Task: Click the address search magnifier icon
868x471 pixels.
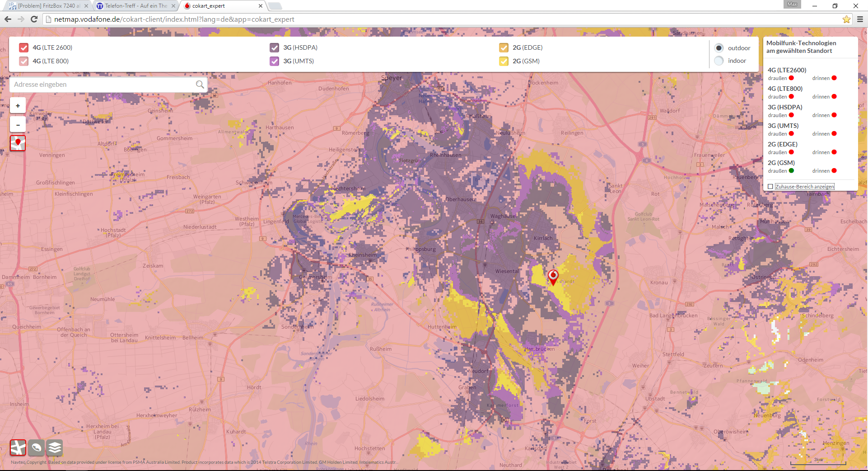Action: click(200, 85)
